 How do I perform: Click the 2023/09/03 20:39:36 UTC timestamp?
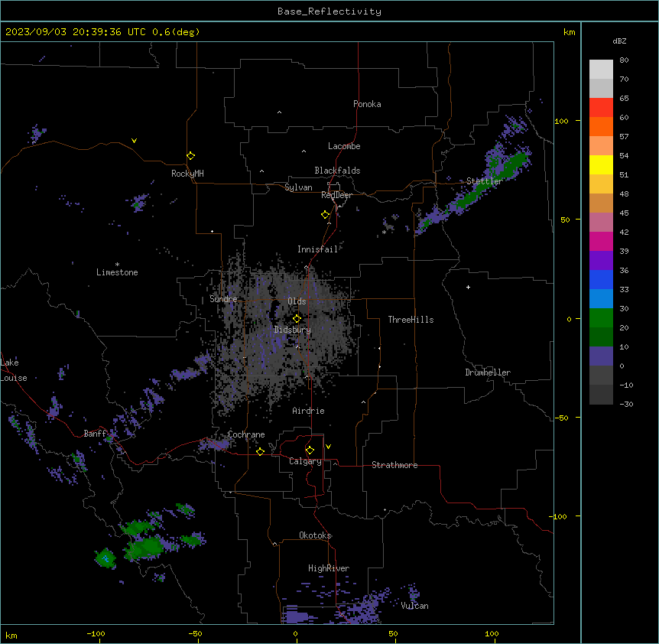click(76, 32)
